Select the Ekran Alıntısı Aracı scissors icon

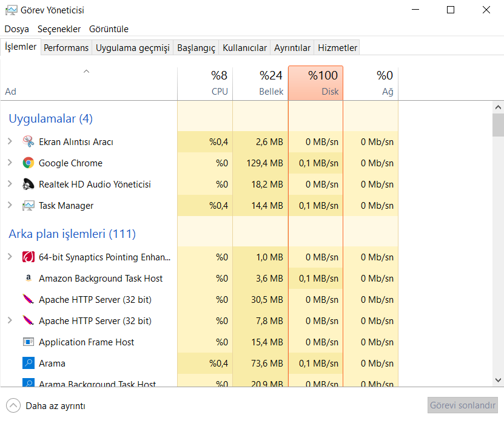28,141
